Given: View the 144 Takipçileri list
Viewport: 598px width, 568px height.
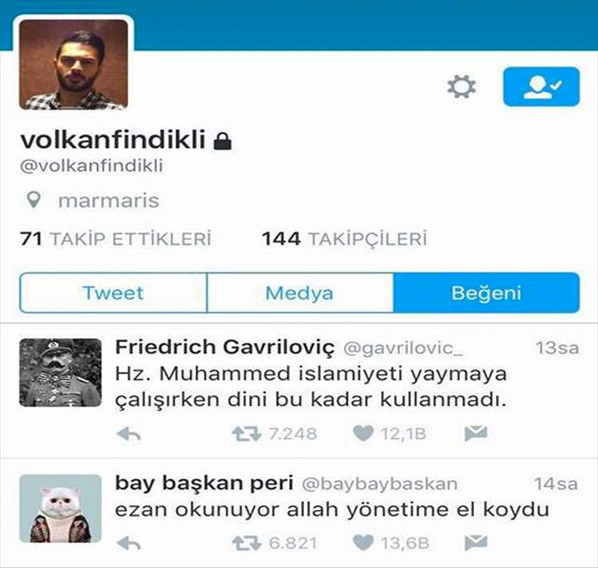Looking at the screenshot, I should 344,239.
